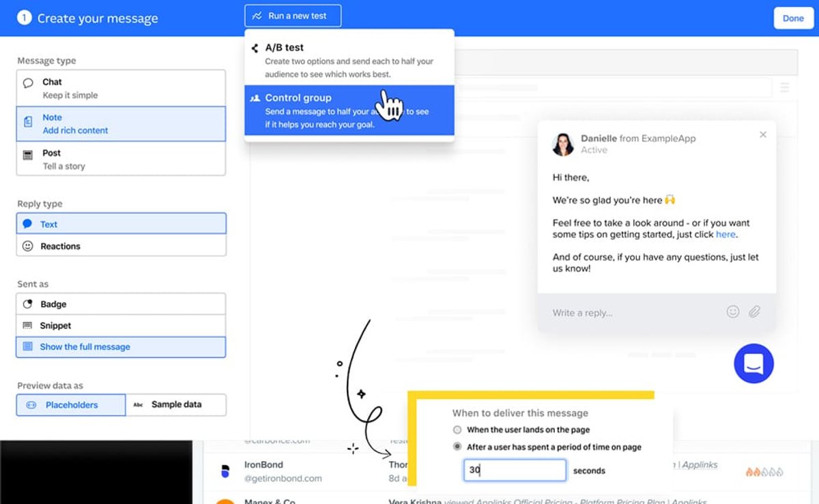
Task: Select the Badge sent-as option
Action: click(121, 304)
